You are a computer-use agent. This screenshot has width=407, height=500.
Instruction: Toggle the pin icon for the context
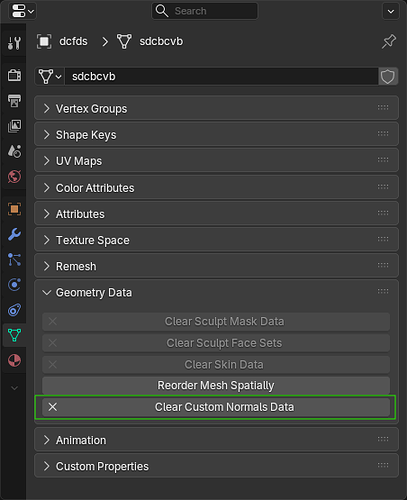[389, 42]
